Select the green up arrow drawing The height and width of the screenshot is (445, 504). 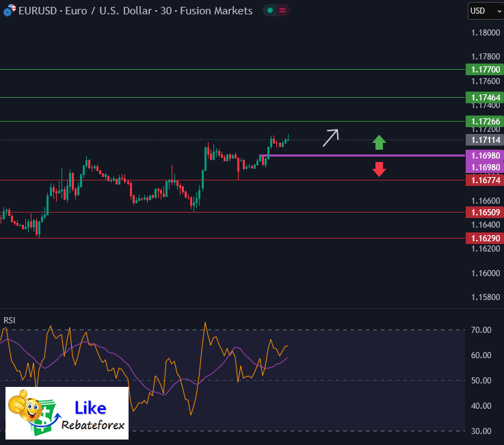pyautogui.click(x=379, y=142)
